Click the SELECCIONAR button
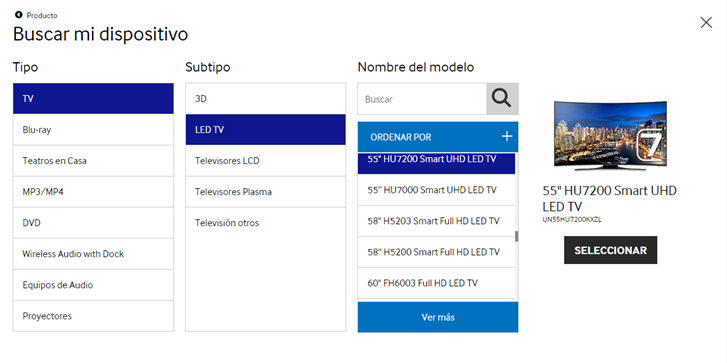 pyautogui.click(x=610, y=250)
